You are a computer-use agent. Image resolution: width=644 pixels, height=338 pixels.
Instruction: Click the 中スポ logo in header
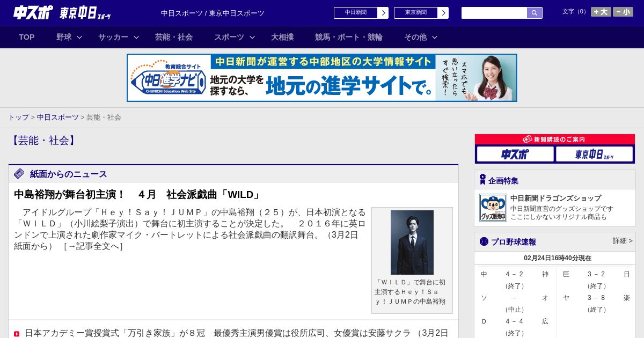pyautogui.click(x=33, y=12)
